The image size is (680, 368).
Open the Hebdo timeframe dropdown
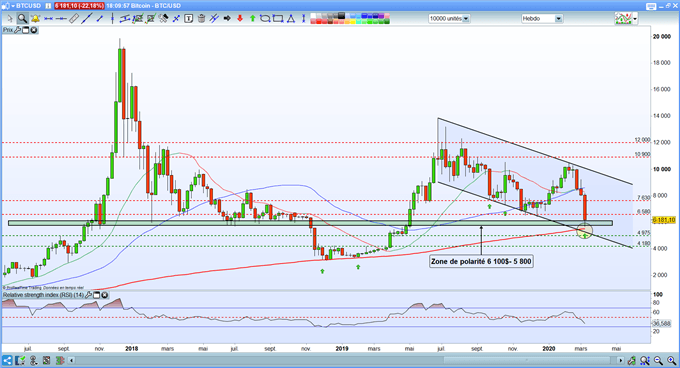(x=542, y=19)
